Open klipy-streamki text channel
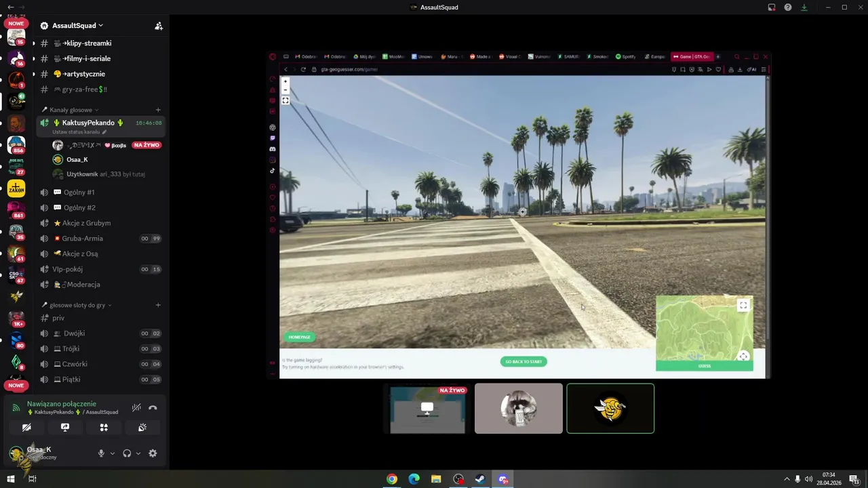868x488 pixels. [100, 43]
